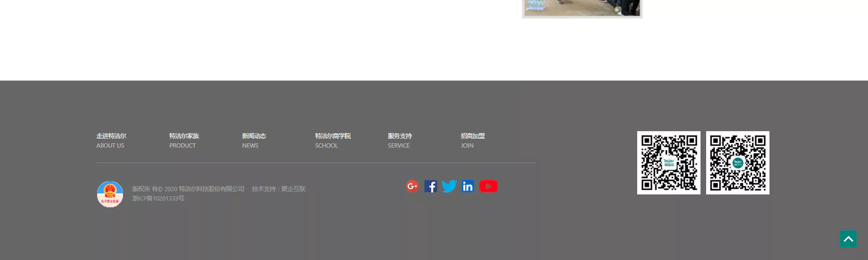Screen dimensions: 868x260
Task: Click the right QR code with round green logo
Action: click(x=738, y=163)
